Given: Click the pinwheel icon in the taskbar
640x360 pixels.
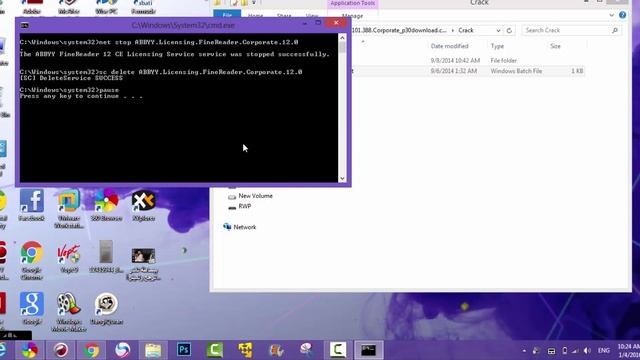Looking at the screenshot, I should coord(29,350).
